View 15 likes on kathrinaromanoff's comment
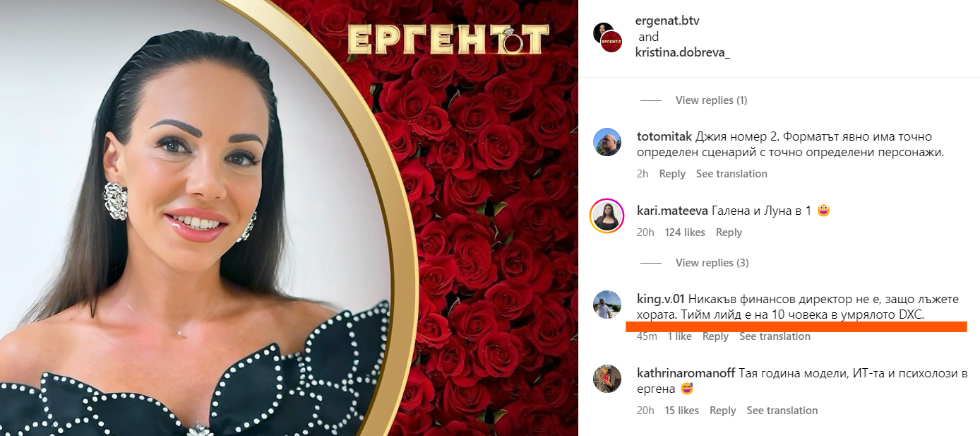Viewport: 980px width, 436px height. [x=682, y=411]
